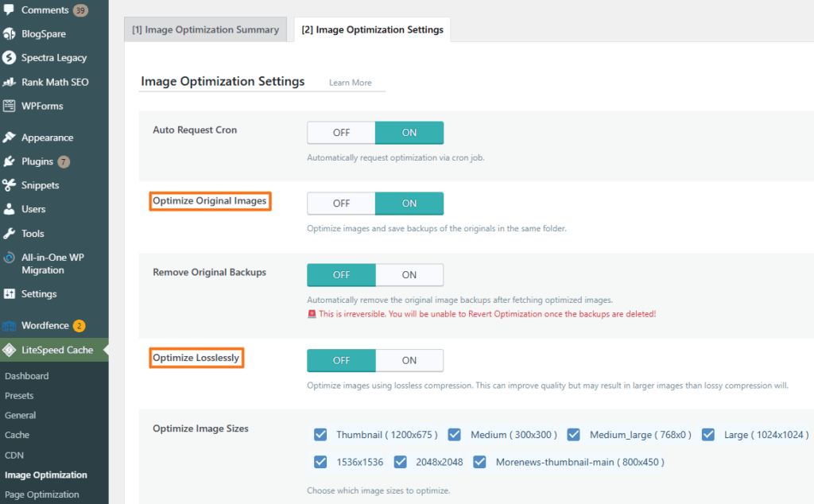The width and height of the screenshot is (814, 504).
Task: Click the Plugins plug icon
Action: tap(9, 161)
